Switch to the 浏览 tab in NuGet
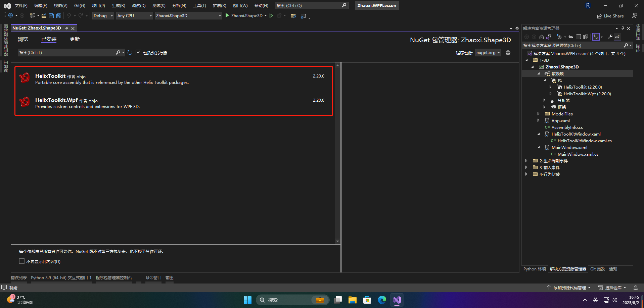 tap(23, 39)
